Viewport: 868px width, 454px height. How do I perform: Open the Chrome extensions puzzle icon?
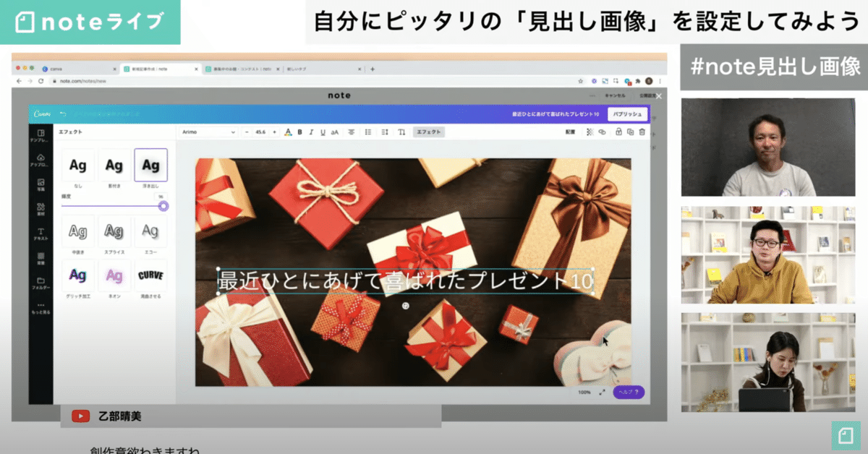pos(637,81)
